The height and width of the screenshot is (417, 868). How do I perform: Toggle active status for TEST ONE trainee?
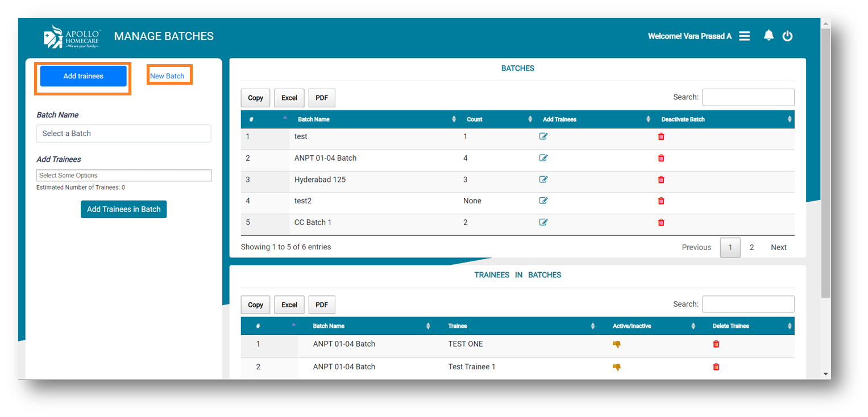point(617,344)
